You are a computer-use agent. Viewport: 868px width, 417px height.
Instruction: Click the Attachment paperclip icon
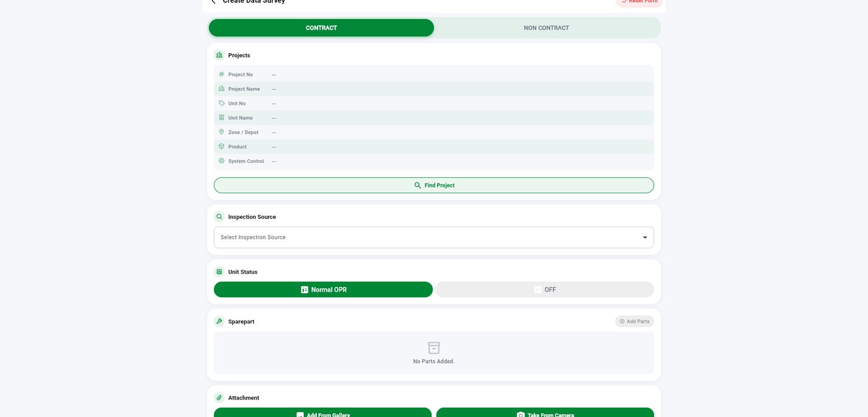(219, 398)
